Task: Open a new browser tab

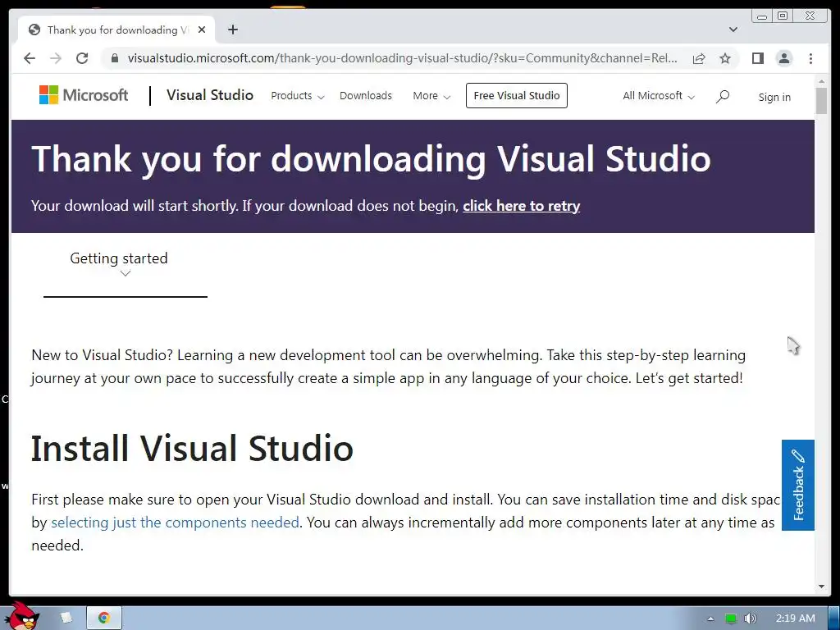Action: [x=232, y=30]
